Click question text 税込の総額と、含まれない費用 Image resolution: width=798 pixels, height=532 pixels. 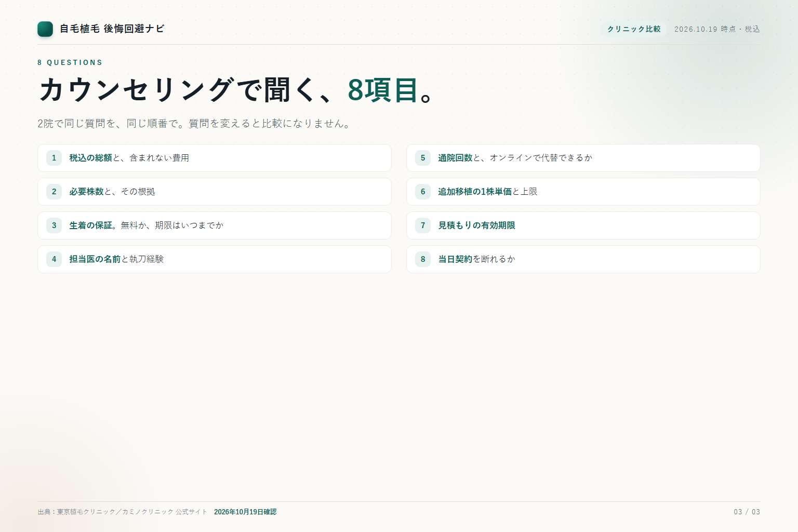[129, 158]
